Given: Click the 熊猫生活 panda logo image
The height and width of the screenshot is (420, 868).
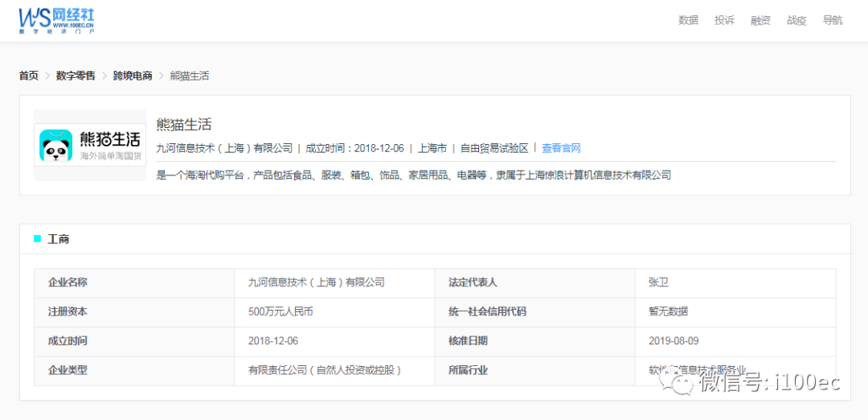Looking at the screenshot, I should tap(90, 145).
